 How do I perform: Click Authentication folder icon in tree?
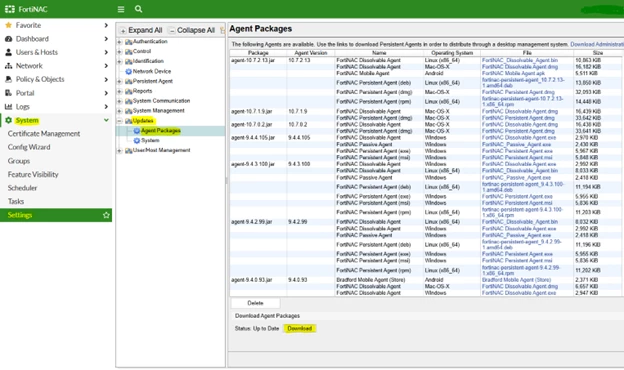click(129, 41)
